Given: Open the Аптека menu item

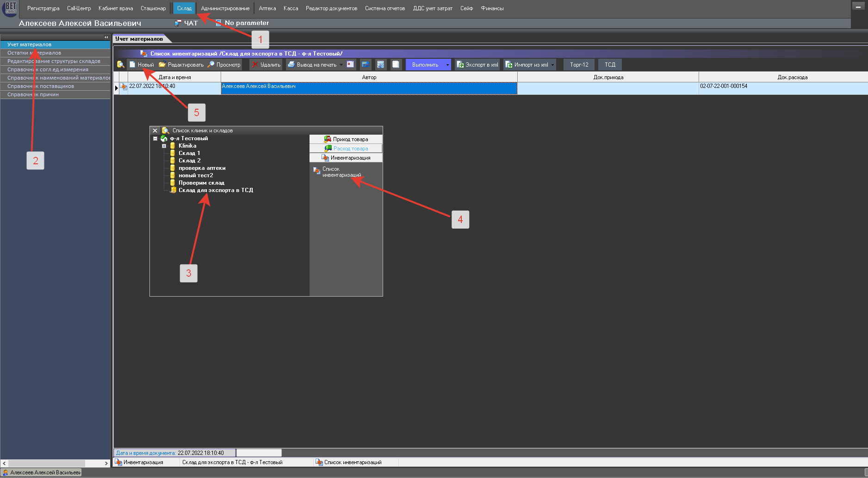Looking at the screenshot, I should pyautogui.click(x=267, y=8).
